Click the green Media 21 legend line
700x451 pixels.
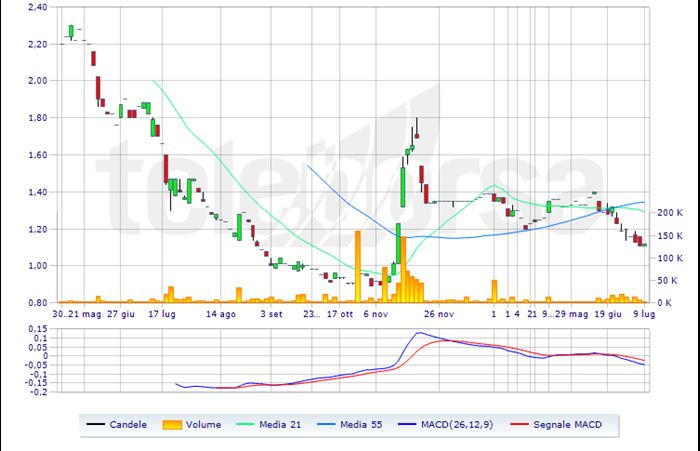245,425
